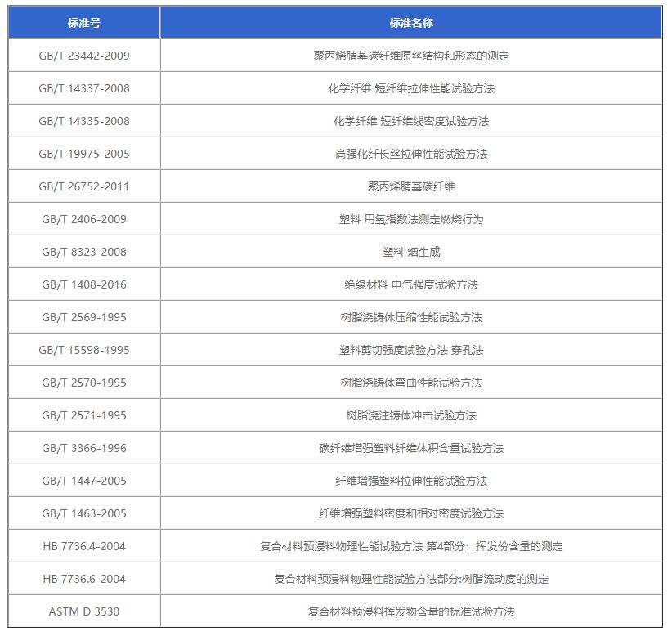The height and width of the screenshot is (636, 672).
Task: Click 碳纤维增强塑料纤维体积含量试验方法 cell
Action: click(414, 448)
